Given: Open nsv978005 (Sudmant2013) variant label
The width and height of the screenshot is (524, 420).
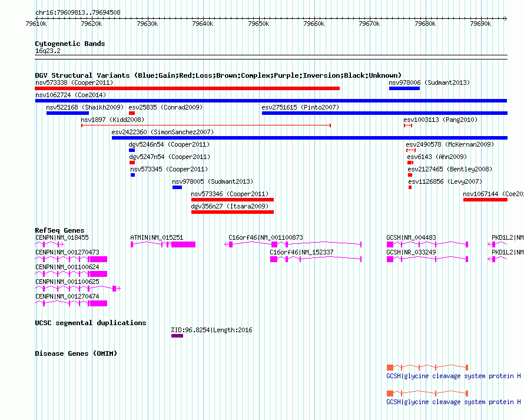Looking at the screenshot, I should coord(213,181).
